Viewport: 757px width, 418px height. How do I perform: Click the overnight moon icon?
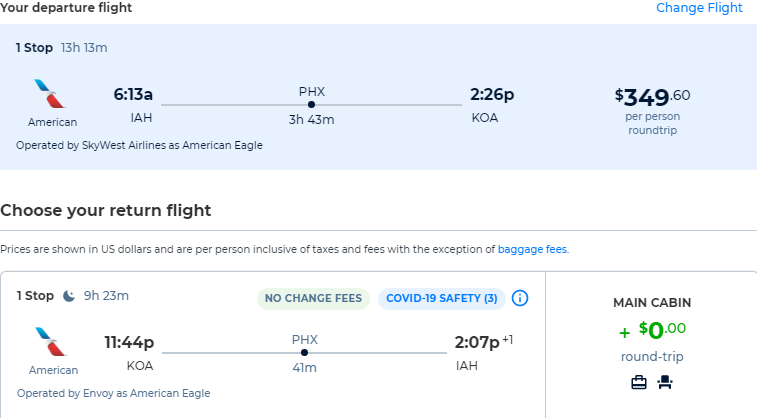[69, 296]
